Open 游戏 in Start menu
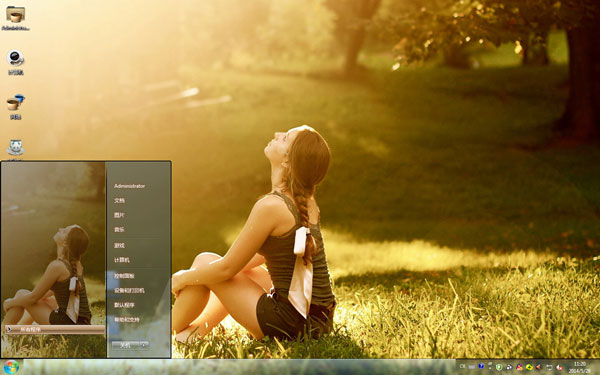600x375 pixels. 119,245
